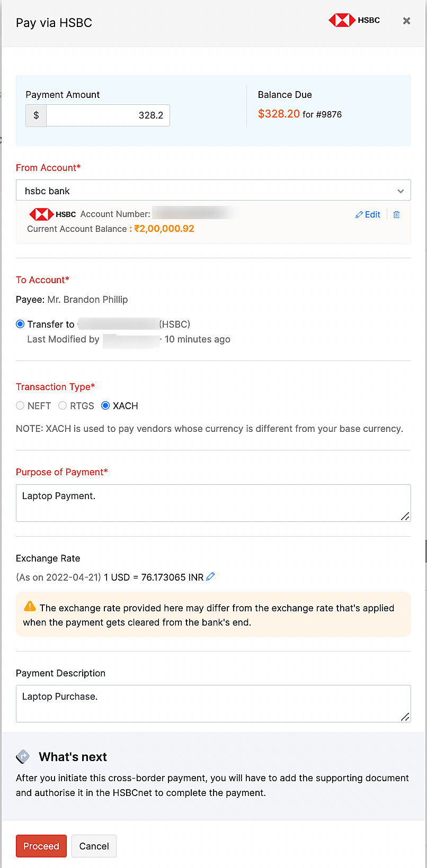Close the Pay via HSBC dialog

pos(406,21)
